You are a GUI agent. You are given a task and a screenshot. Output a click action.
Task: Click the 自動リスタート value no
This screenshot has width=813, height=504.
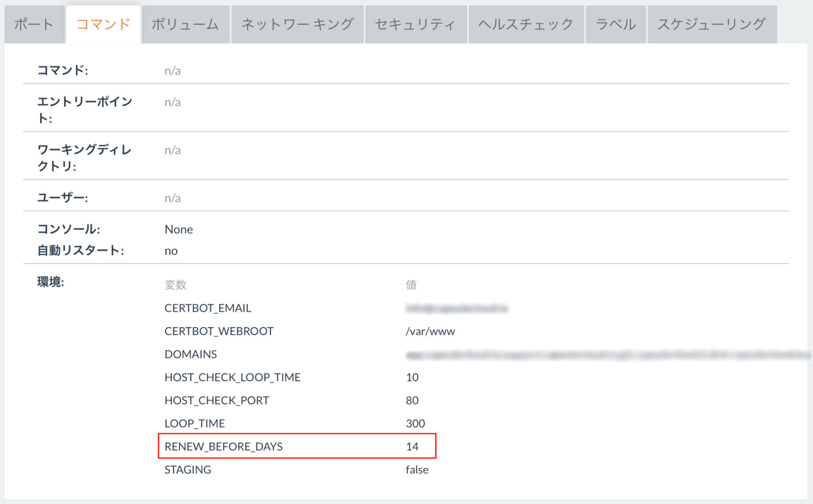coord(171,250)
